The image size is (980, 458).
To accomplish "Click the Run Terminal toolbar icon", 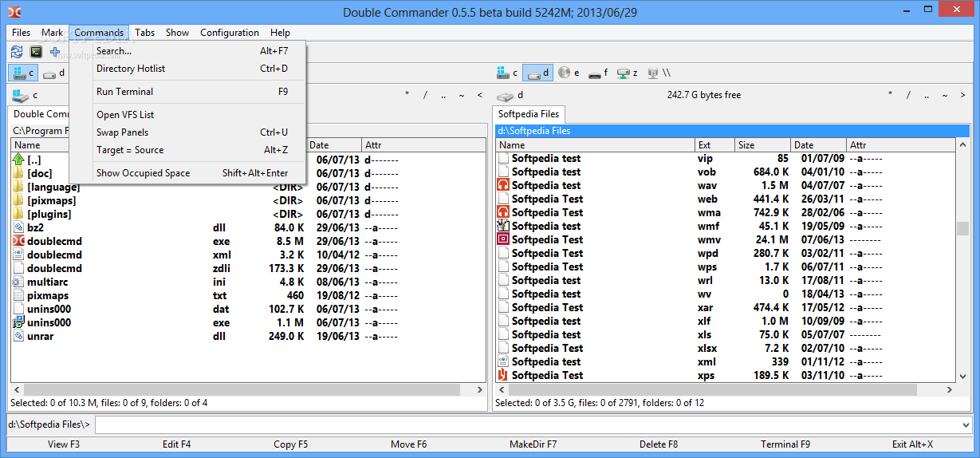I will [36, 52].
